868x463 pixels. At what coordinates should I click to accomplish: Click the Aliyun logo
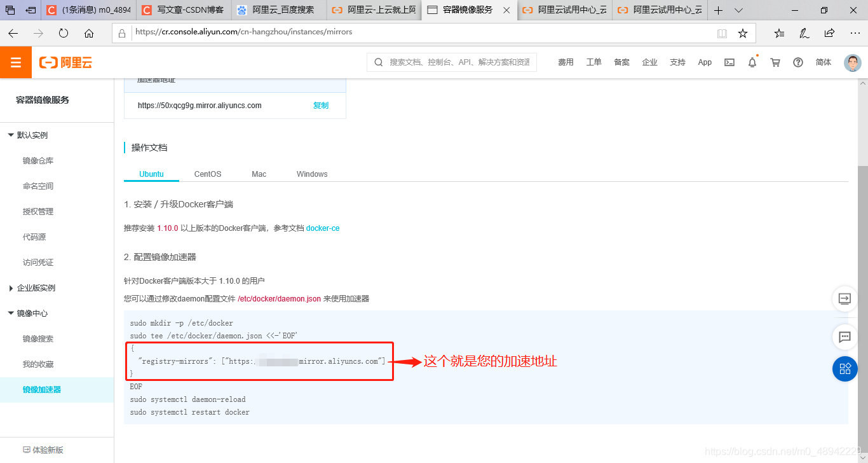click(65, 62)
